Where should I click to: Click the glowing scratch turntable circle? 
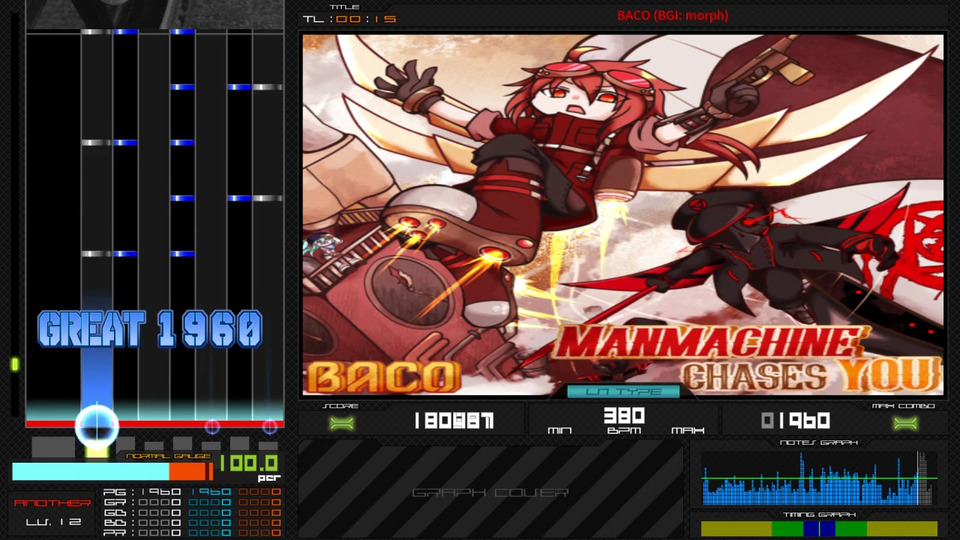click(x=97, y=426)
